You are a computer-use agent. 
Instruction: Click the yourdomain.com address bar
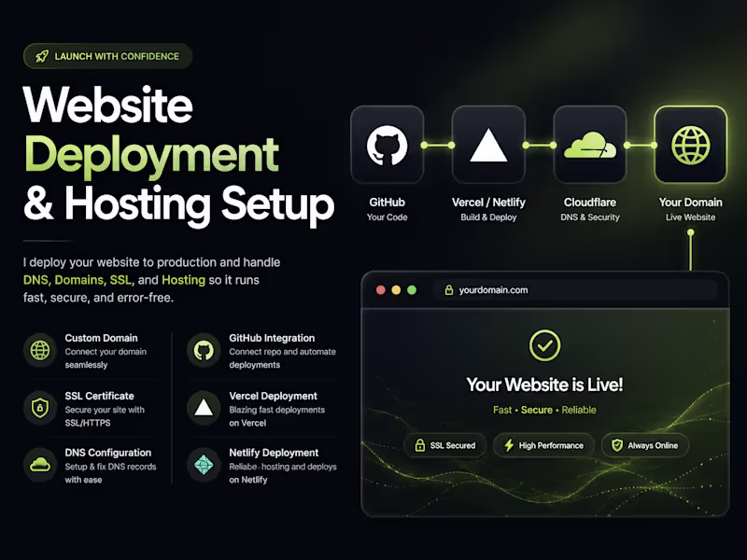(575, 289)
